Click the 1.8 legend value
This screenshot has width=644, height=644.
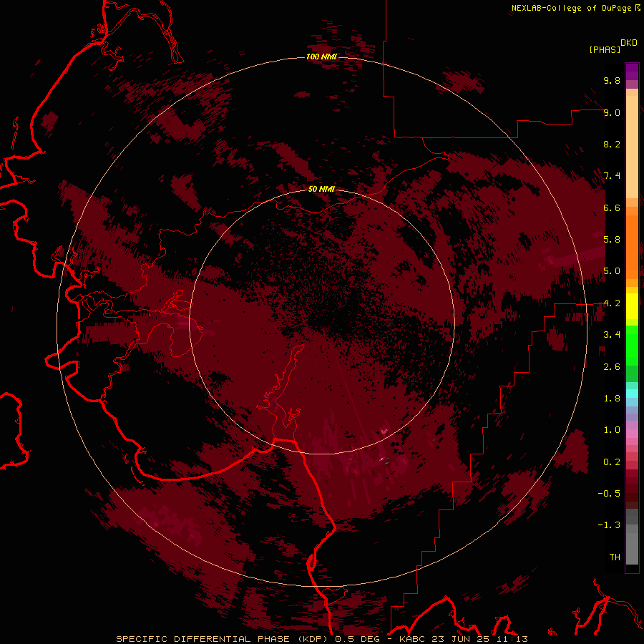(x=612, y=399)
